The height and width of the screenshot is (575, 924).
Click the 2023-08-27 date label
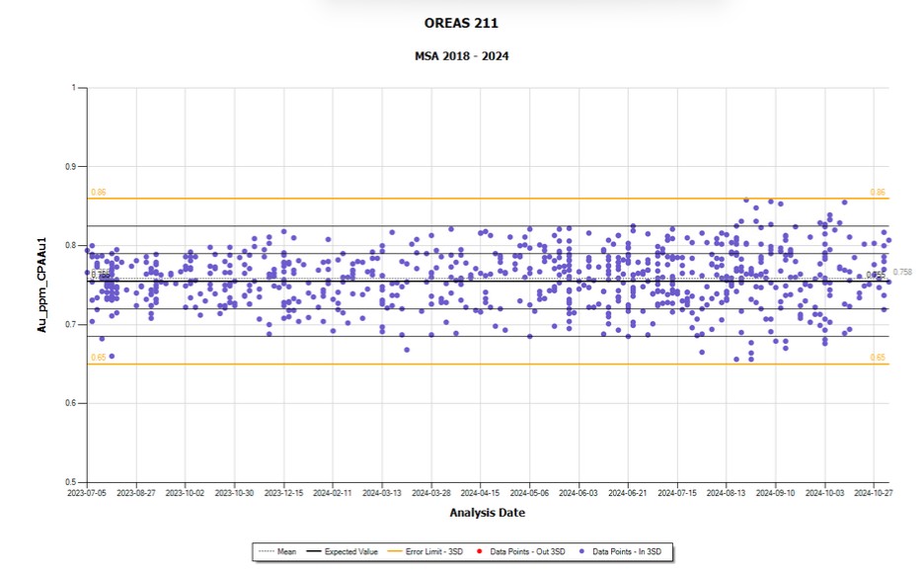tap(136, 493)
